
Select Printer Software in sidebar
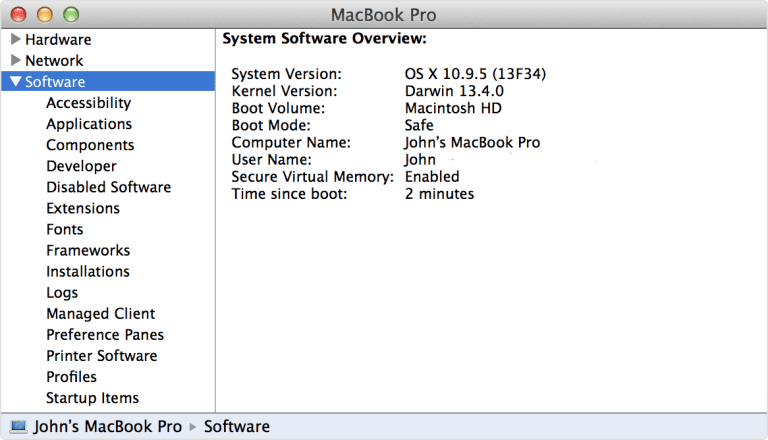coord(102,356)
